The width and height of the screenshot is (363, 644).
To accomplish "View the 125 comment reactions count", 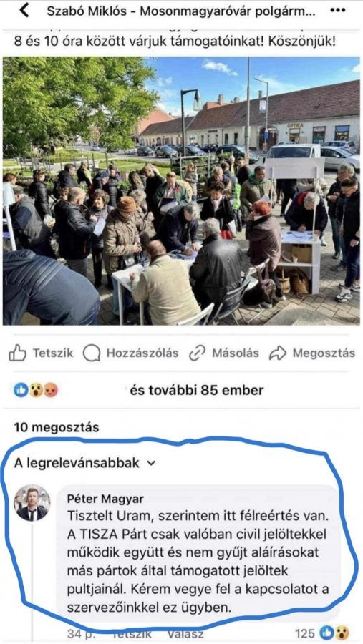I will click(x=305, y=633).
